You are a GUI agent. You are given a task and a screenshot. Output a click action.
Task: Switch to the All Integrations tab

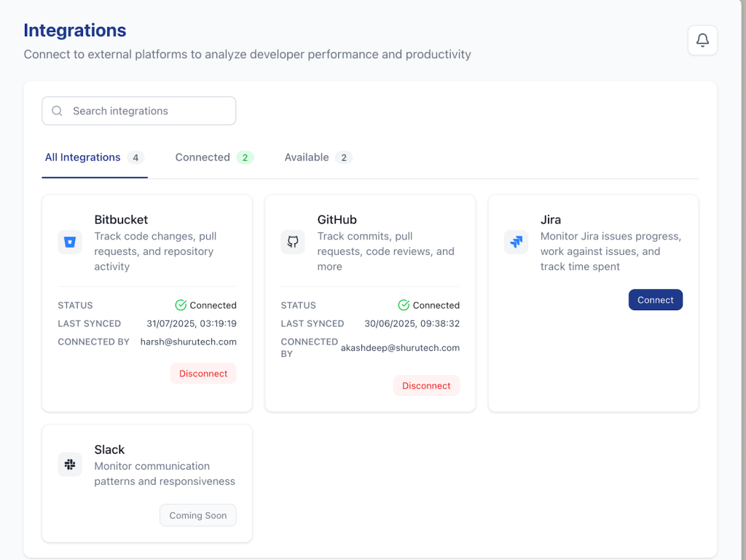pyautogui.click(x=95, y=158)
